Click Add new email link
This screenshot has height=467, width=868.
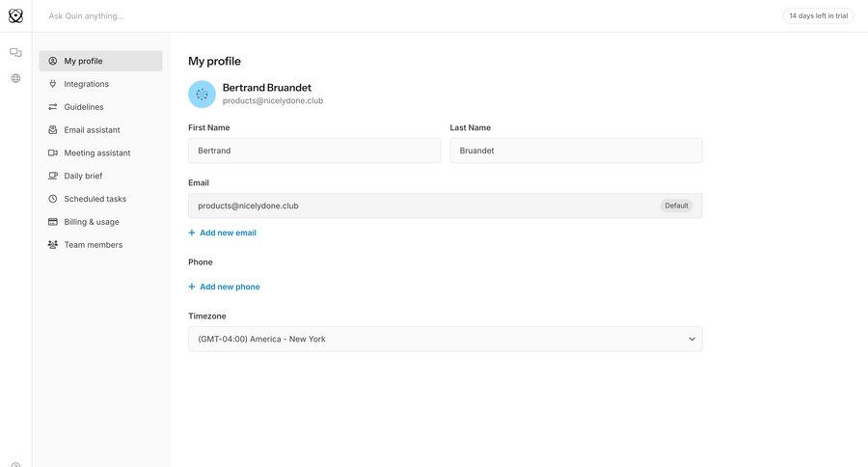pos(228,233)
